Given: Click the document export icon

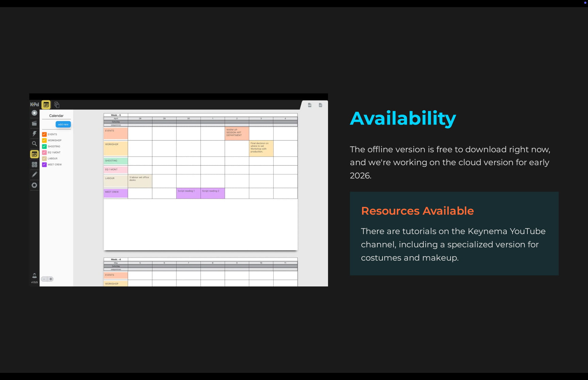Looking at the screenshot, I should (320, 105).
